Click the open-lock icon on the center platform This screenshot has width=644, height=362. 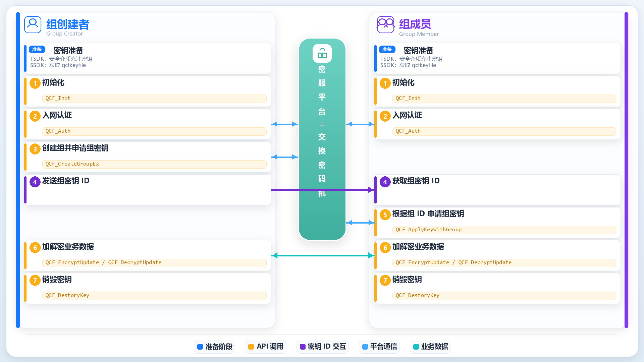tap(322, 53)
